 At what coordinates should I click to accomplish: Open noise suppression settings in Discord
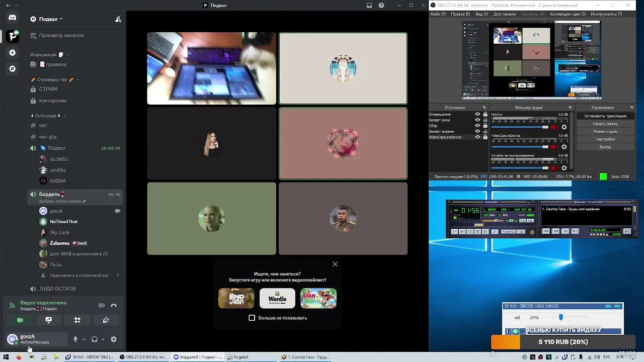tap(102, 305)
